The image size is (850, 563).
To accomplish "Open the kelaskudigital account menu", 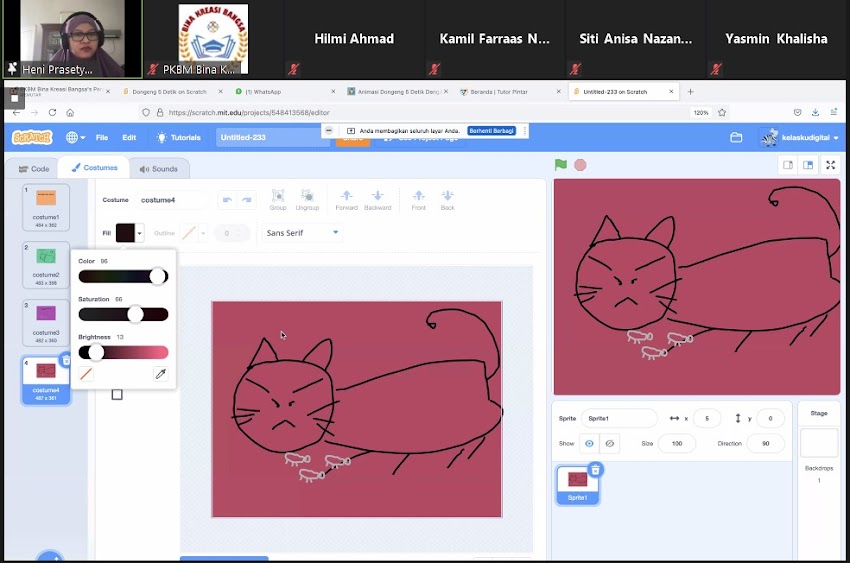I will pyautogui.click(x=799, y=138).
